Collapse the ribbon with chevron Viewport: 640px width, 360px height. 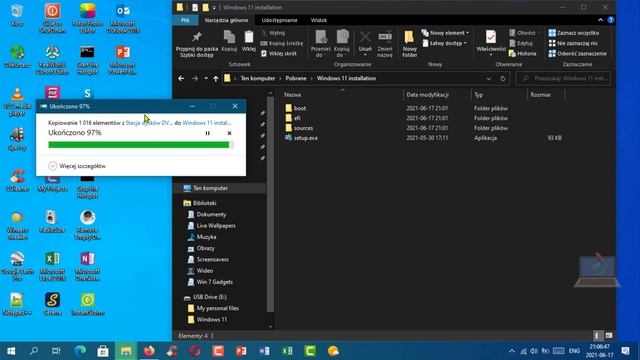pyautogui.click(x=600, y=20)
